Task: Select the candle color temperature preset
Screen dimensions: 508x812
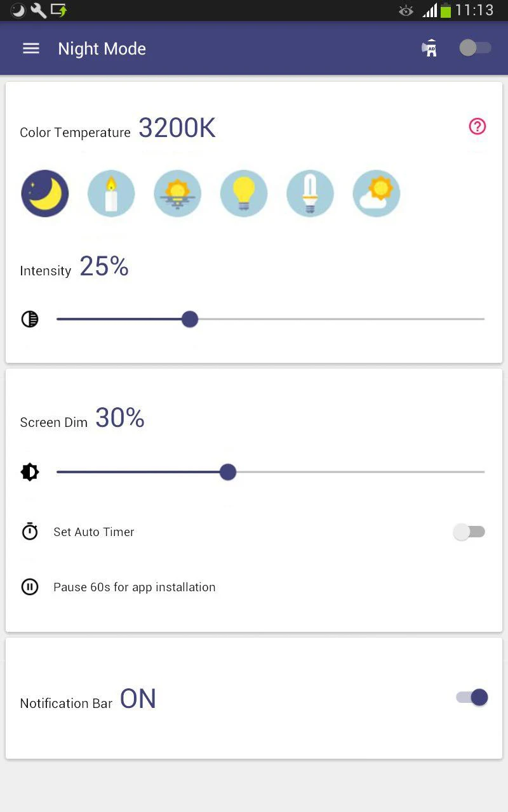Action: coord(111,193)
